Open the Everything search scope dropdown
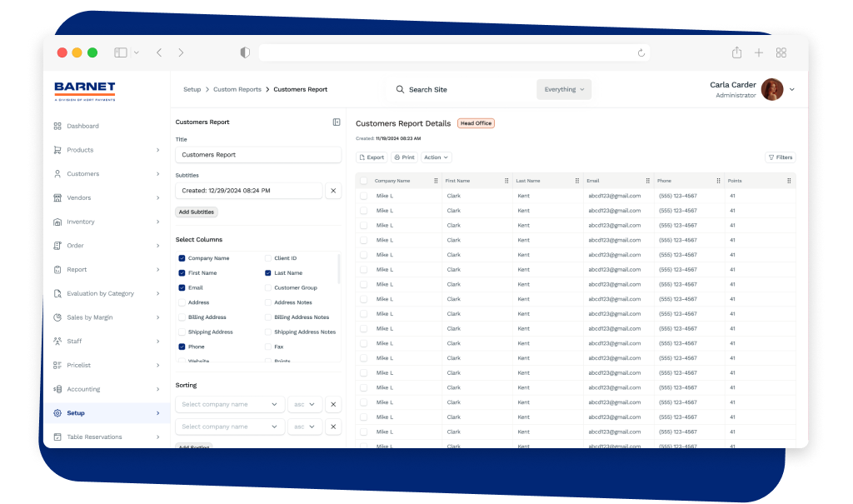The width and height of the screenshot is (853, 504). pyautogui.click(x=564, y=89)
